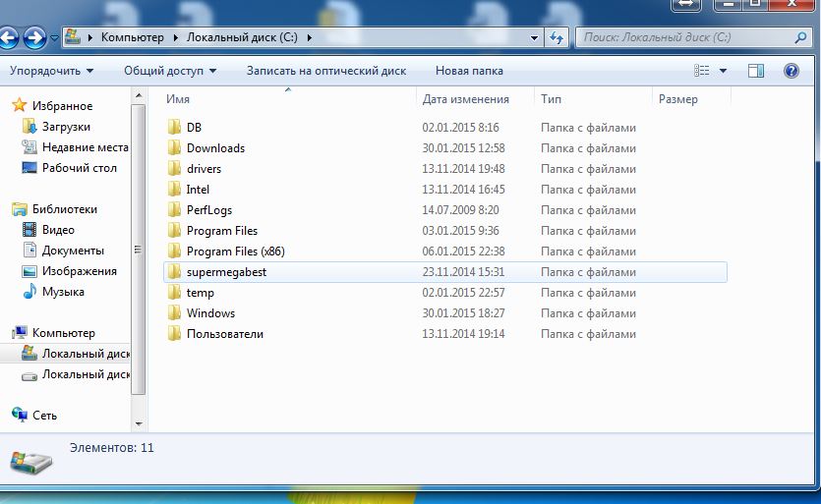Screen dimensions: 821x504
Task: Open the Музыка library
Action: (63, 292)
